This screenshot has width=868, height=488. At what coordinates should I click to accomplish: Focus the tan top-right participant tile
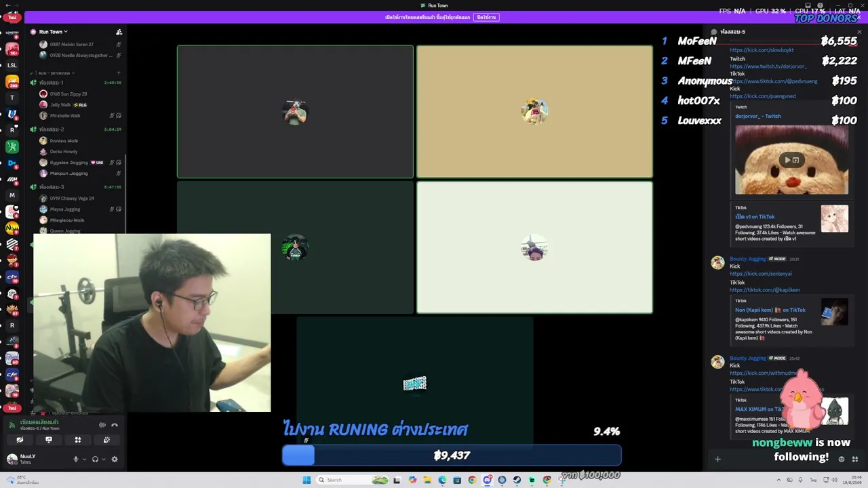pos(534,112)
